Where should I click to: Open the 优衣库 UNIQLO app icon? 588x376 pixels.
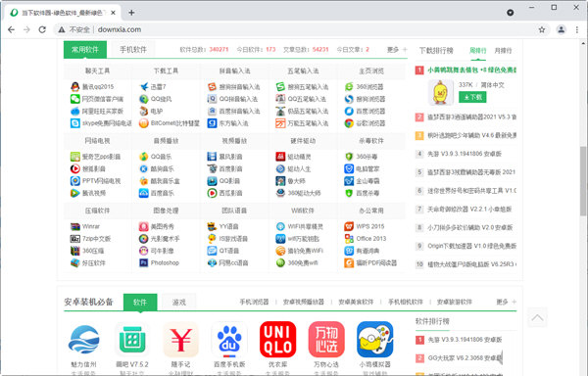(x=278, y=340)
